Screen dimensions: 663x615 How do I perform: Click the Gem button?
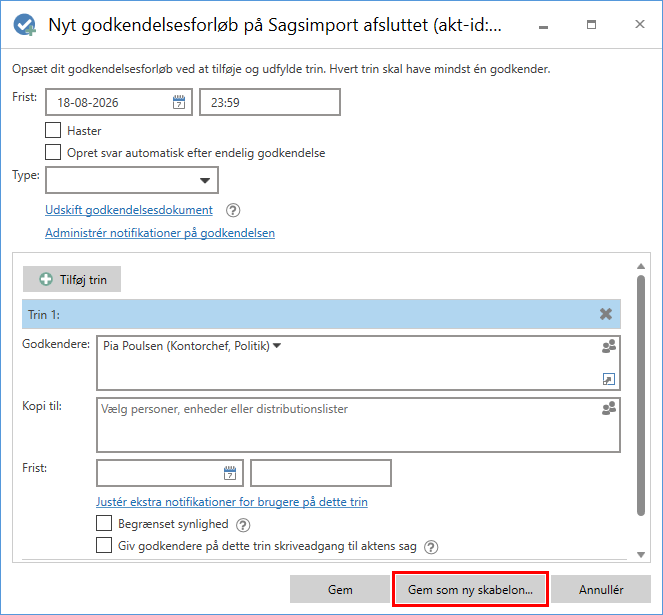coord(340,589)
